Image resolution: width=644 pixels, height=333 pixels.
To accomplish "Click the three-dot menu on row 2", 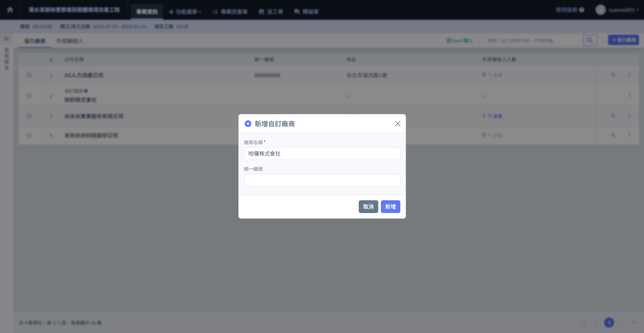I will (x=629, y=96).
